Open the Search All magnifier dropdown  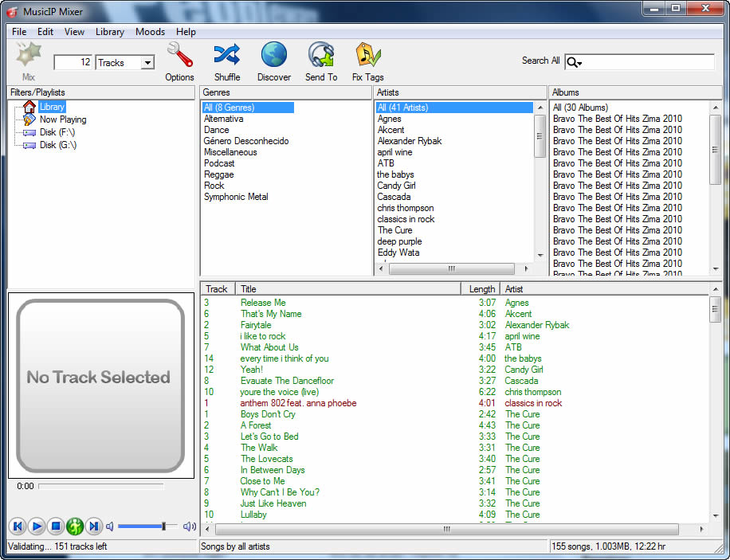pyautogui.click(x=575, y=63)
